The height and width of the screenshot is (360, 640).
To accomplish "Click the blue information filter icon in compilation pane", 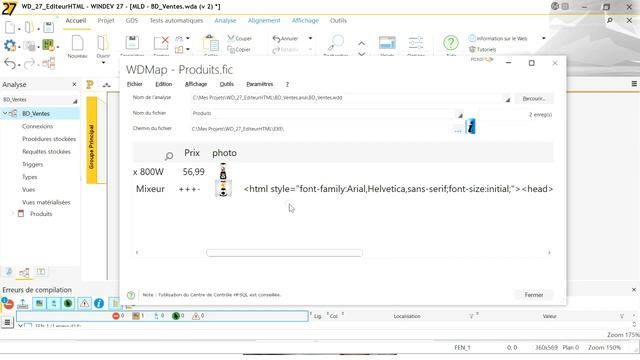I will coord(99,303).
